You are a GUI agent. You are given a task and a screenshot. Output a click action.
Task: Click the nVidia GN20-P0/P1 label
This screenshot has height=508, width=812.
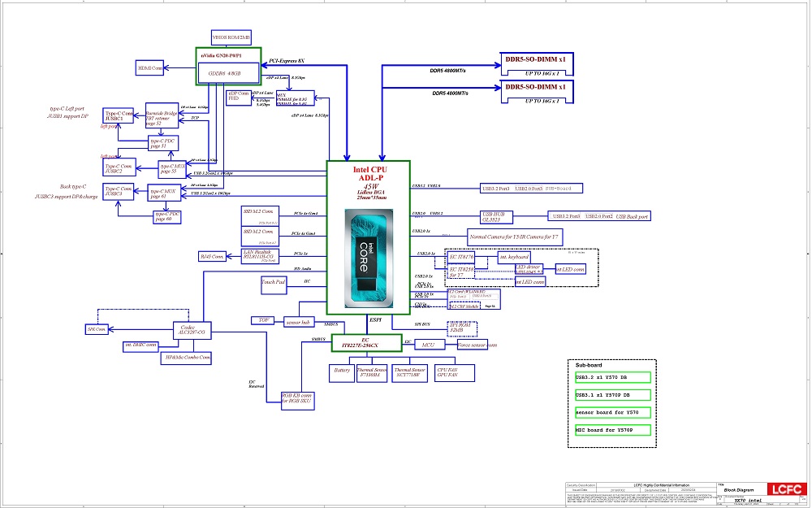222,55
